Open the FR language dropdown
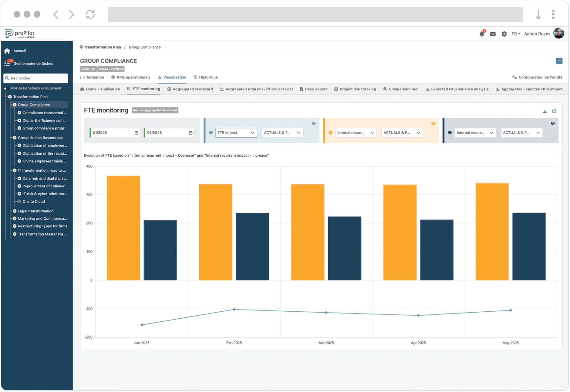 point(515,34)
